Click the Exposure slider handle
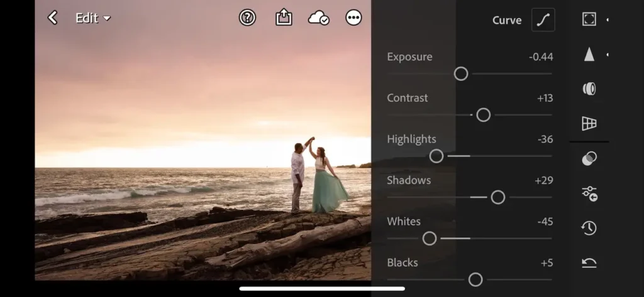644x297 pixels. coord(461,74)
